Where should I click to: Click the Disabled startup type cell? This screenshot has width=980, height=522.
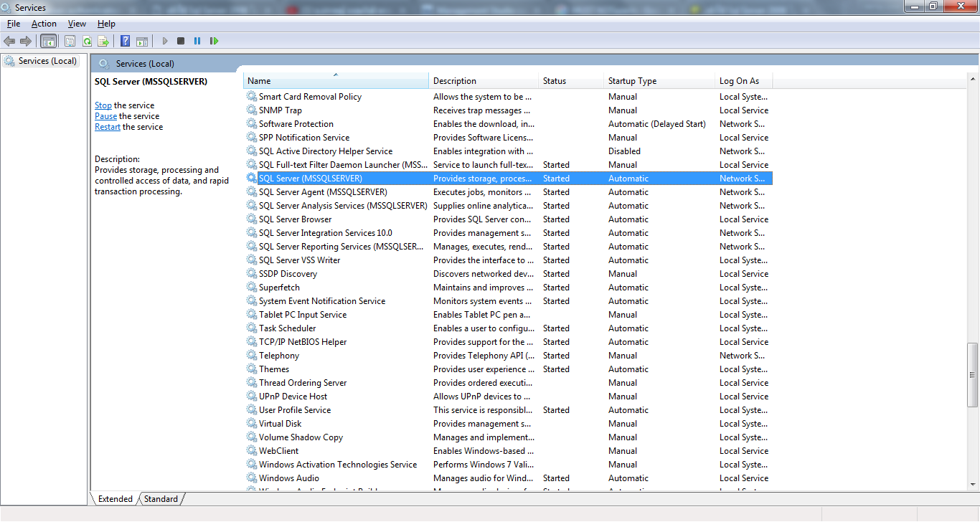pyautogui.click(x=624, y=151)
